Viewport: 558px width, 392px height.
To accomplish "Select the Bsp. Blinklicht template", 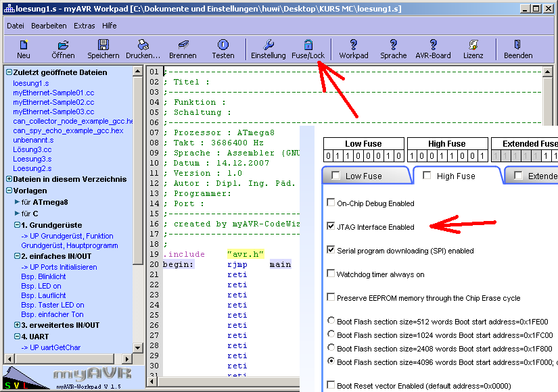I will click(43, 276).
